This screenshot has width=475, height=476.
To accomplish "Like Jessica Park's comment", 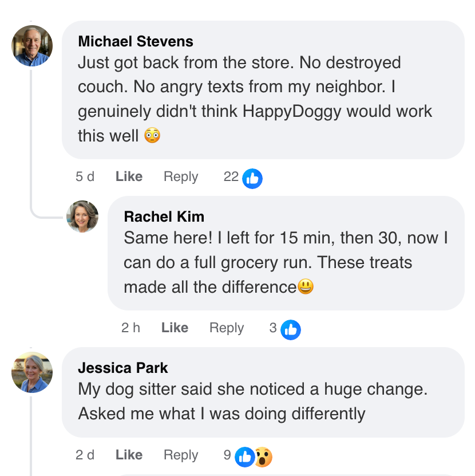I will click(x=129, y=455).
